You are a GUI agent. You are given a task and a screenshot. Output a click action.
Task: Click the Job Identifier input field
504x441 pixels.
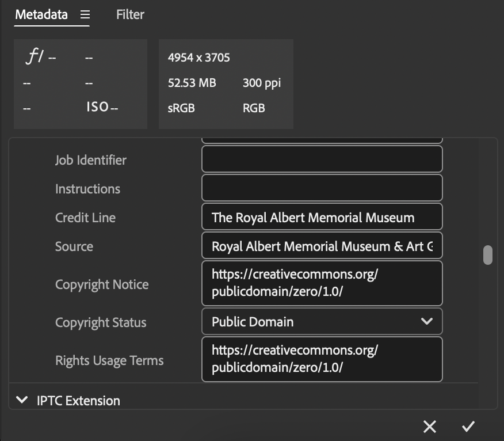click(322, 159)
